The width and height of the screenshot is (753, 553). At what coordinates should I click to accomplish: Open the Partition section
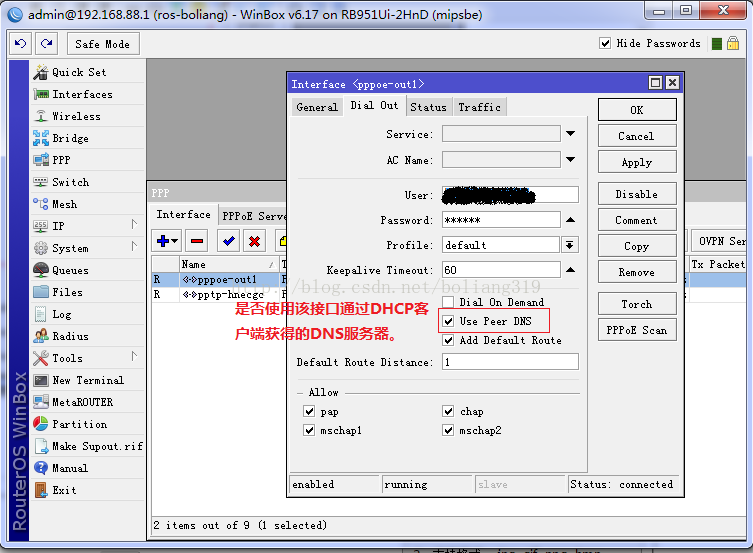[x=88, y=424]
